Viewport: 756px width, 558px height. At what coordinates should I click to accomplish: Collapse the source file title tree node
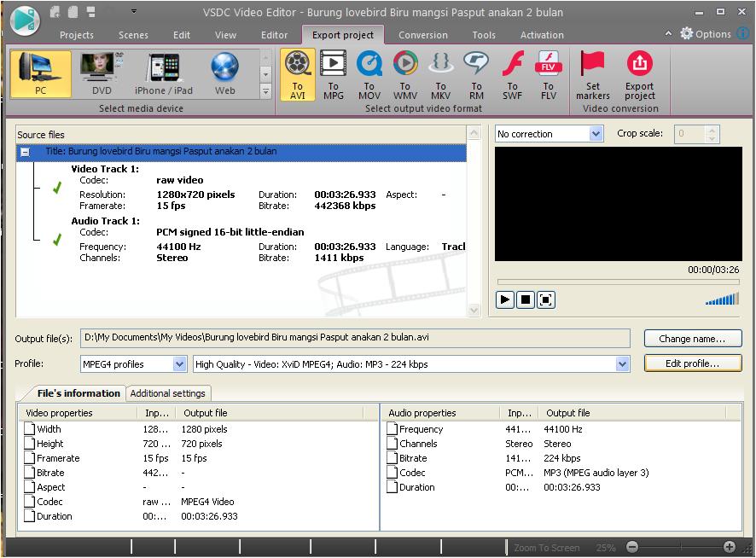tap(25, 152)
